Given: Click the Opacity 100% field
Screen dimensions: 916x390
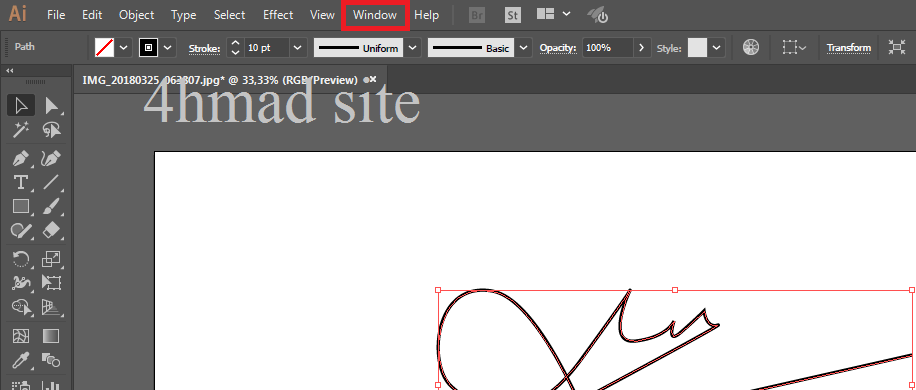Looking at the screenshot, I should (x=608, y=48).
